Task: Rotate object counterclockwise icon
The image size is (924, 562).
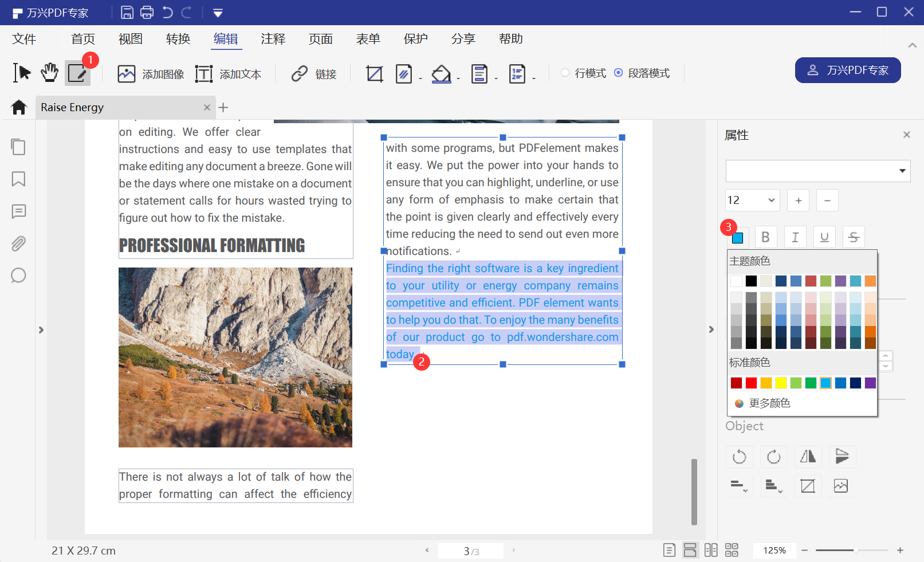Action: click(x=740, y=457)
